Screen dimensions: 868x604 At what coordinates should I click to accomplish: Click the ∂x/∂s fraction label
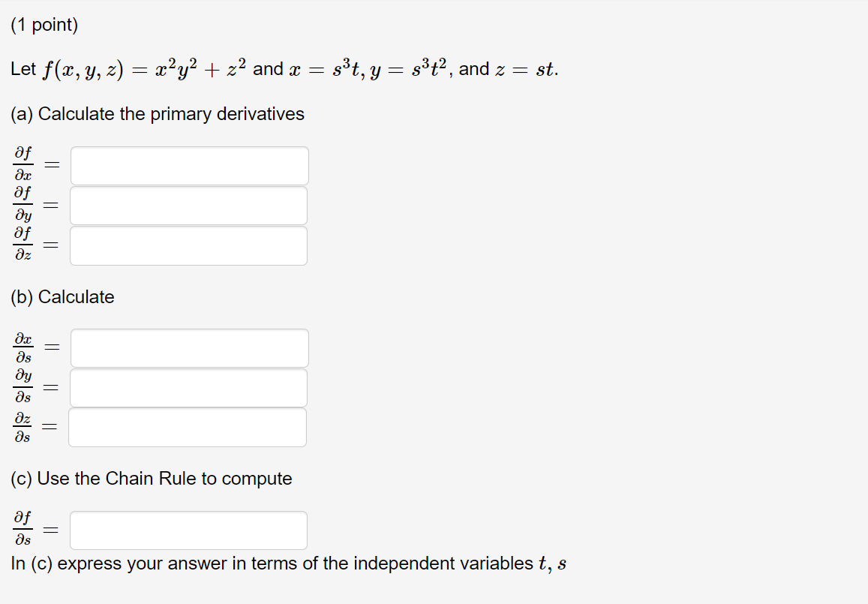[23, 347]
